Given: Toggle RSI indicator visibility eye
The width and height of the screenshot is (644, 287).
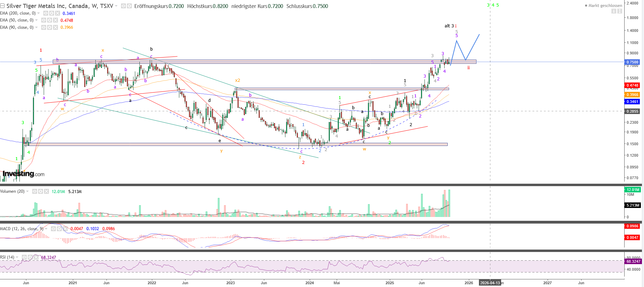Looking at the screenshot, I should point(24,257).
